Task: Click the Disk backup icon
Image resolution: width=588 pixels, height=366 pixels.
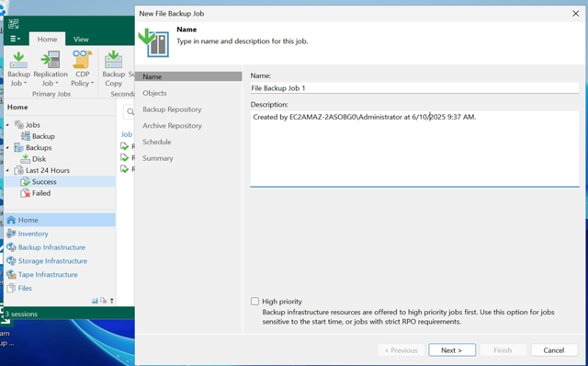Action: click(x=25, y=159)
